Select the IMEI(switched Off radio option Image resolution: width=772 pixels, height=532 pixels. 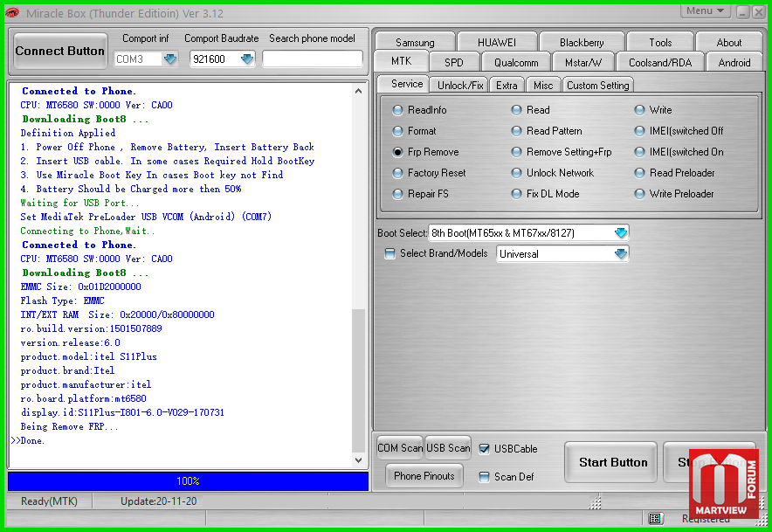click(x=639, y=131)
